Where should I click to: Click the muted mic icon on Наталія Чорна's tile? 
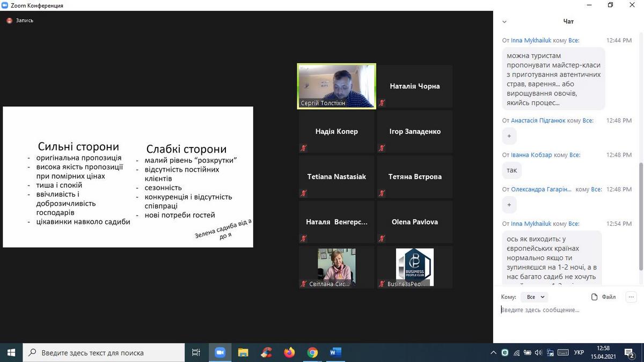coord(382,102)
